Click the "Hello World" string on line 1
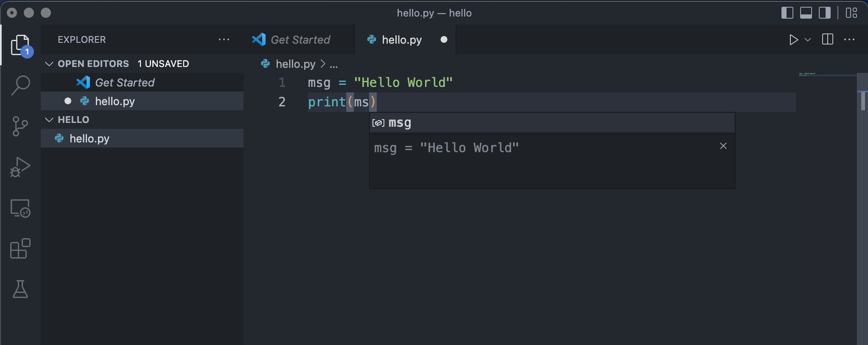Image resolution: width=868 pixels, height=345 pixels. point(403,82)
